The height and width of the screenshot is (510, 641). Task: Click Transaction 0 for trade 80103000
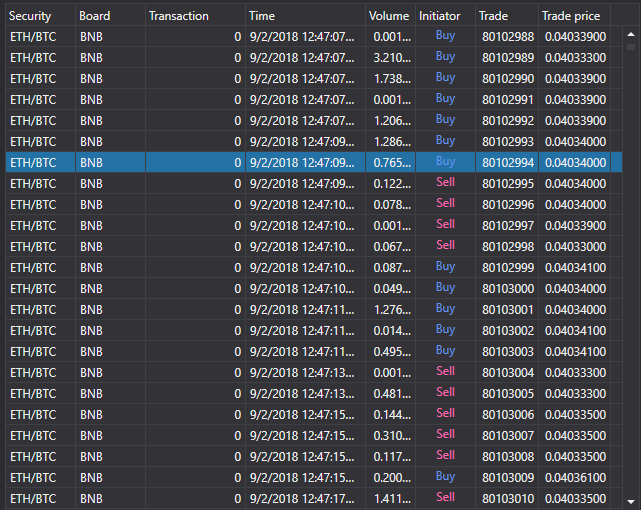point(238,289)
